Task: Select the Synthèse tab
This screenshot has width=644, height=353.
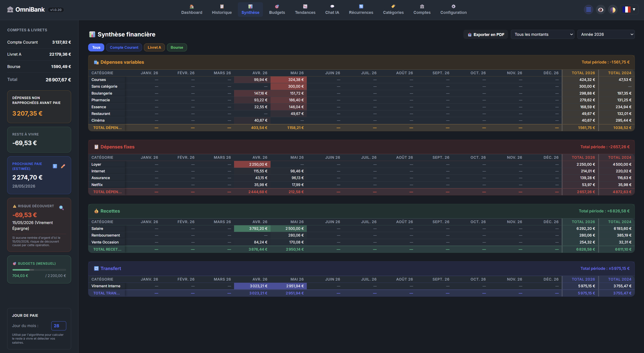Action: [x=250, y=9]
